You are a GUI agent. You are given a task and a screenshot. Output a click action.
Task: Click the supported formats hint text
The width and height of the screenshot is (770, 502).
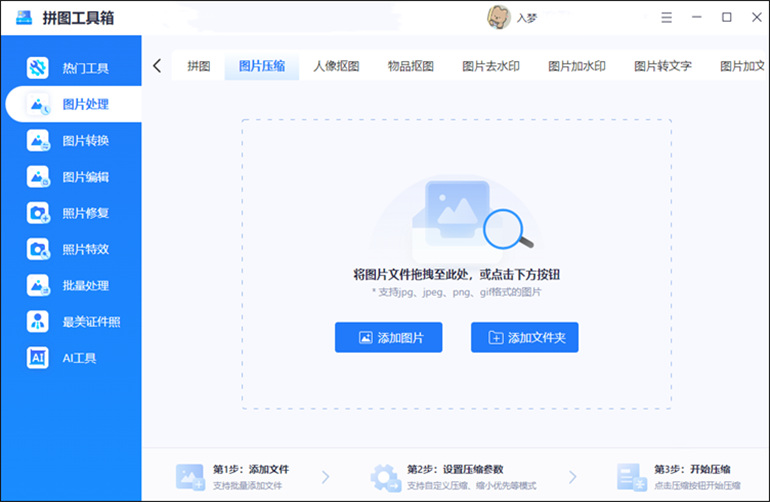[457, 292]
